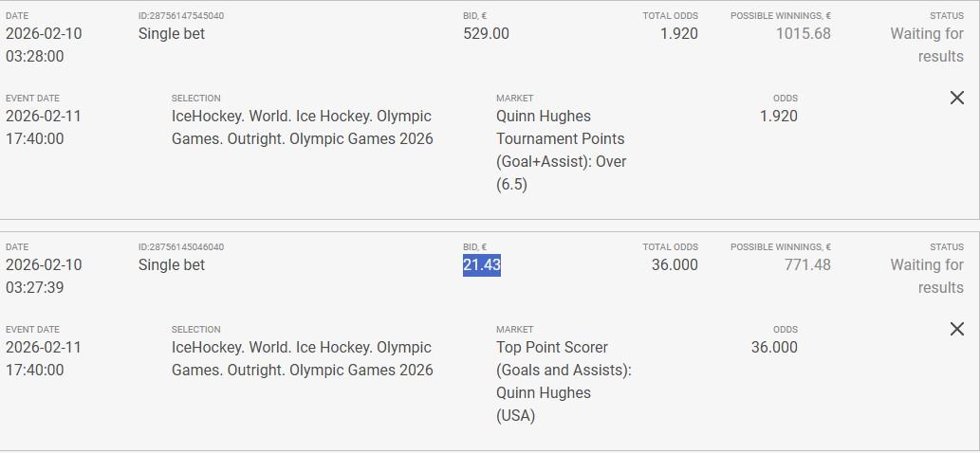This screenshot has width=980, height=453.
Task: Dismiss the Top Point Scorer bet using X
Action: point(956,329)
